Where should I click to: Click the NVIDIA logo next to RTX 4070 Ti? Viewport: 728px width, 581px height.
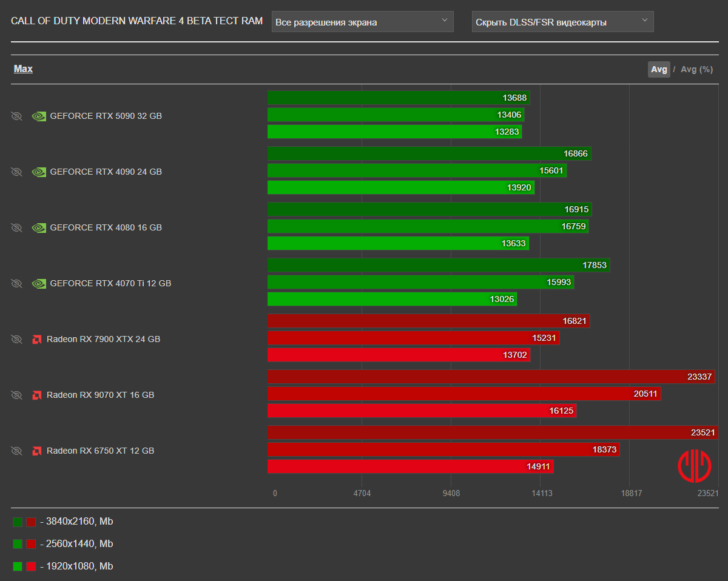(39, 283)
